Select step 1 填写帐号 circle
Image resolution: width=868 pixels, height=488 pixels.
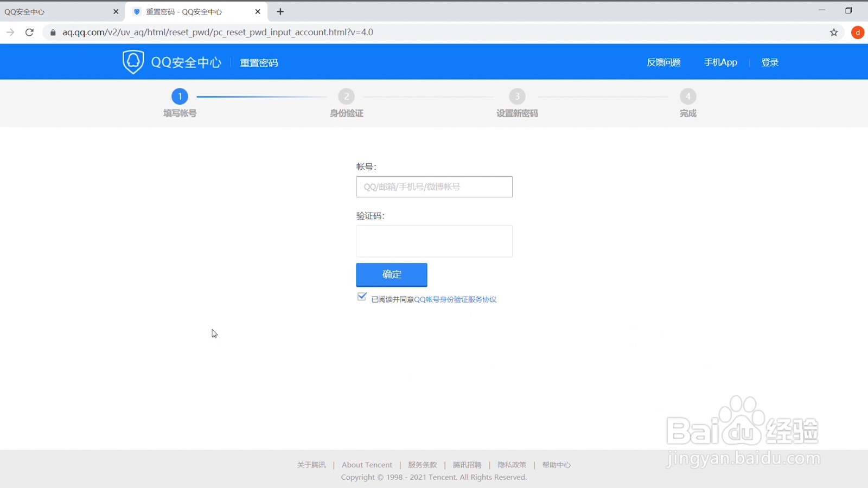(x=180, y=97)
